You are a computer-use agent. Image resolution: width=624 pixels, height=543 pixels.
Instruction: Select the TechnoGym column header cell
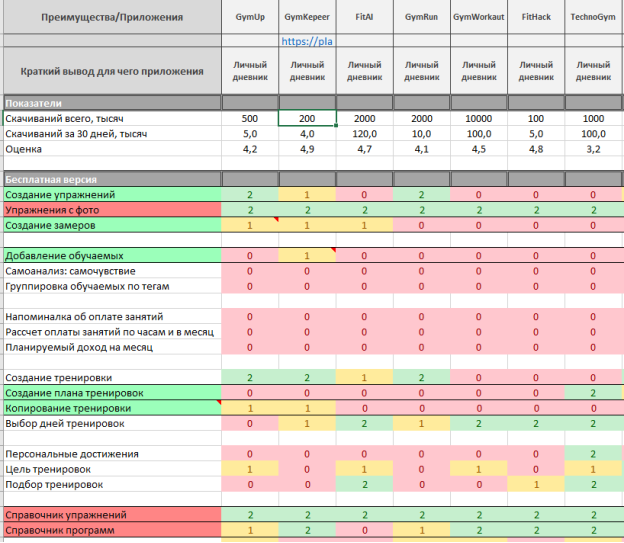coord(593,17)
